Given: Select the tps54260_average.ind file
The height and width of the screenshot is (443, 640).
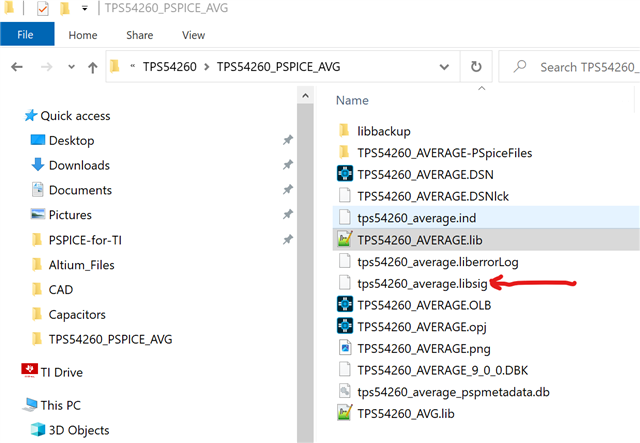Looking at the screenshot, I should (x=416, y=218).
